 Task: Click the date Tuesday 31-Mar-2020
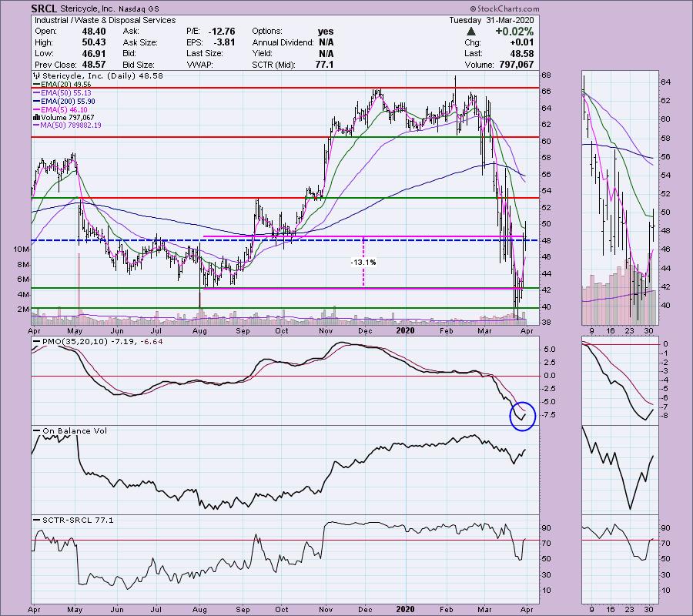[491, 20]
